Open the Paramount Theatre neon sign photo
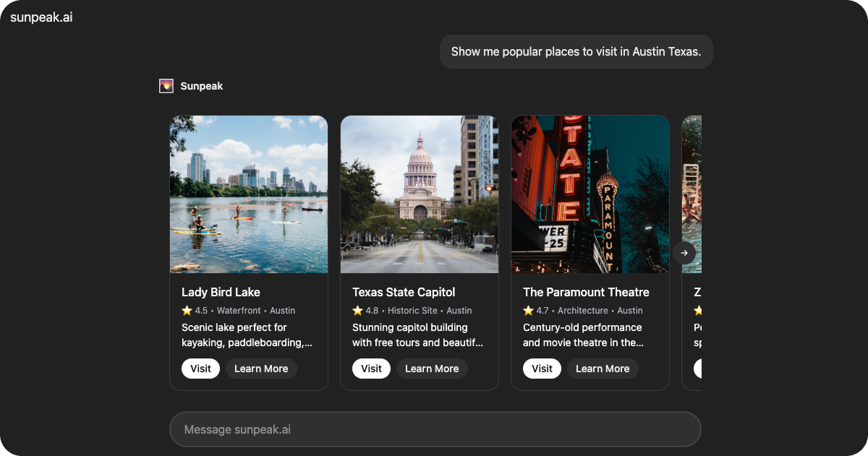This screenshot has height=456, width=868. point(590,194)
